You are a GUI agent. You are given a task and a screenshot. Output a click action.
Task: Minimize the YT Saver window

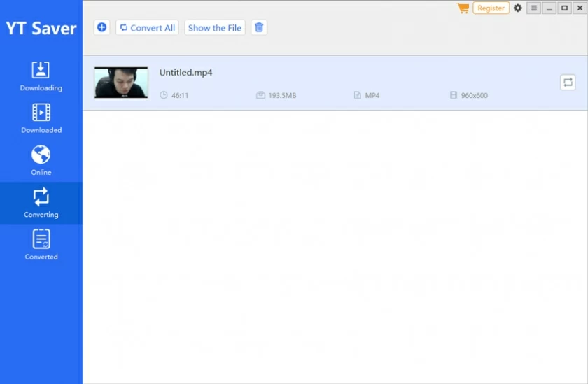click(549, 8)
